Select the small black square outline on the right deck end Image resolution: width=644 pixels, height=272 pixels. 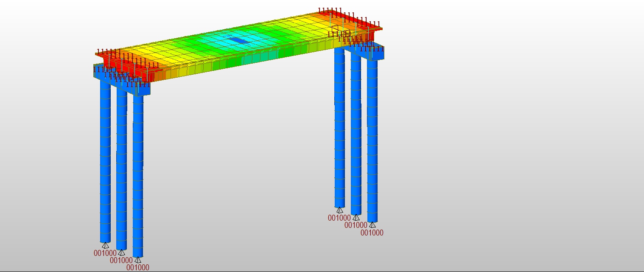[x=335, y=29]
